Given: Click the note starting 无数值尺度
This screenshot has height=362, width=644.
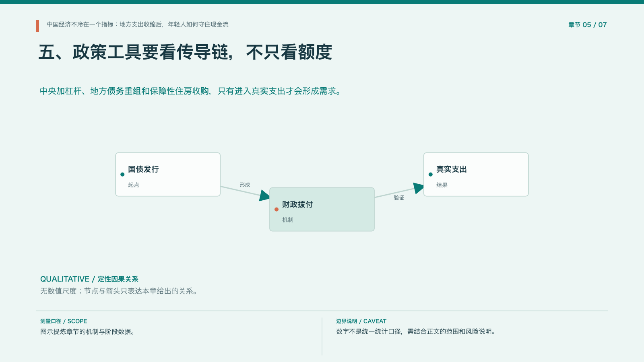Looking at the screenshot, I should [120, 291].
